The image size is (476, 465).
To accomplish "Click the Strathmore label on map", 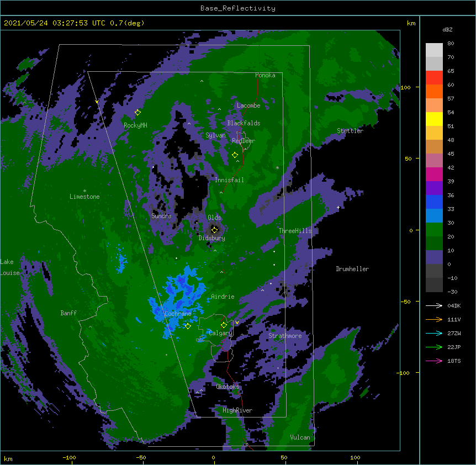I will 285,336.
